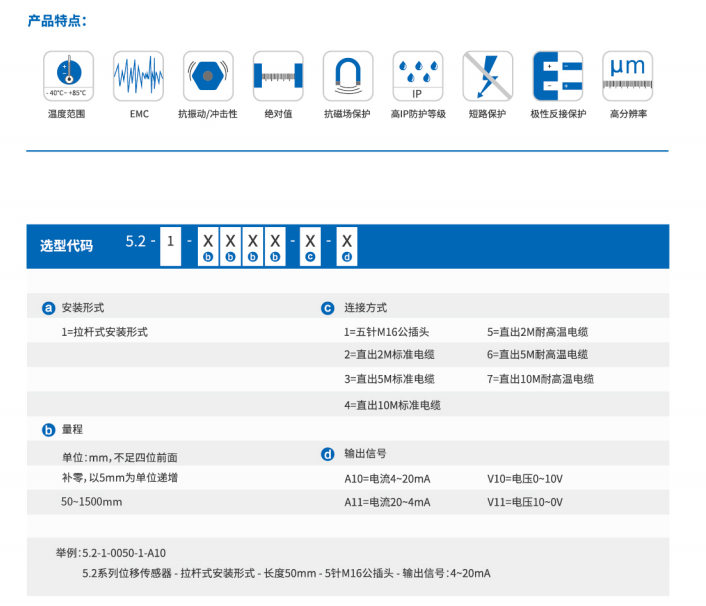Click the magnetic field protection magnet icon

coord(347,76)
